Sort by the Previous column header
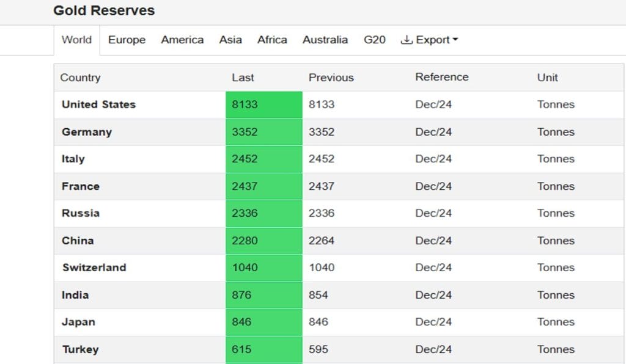This screenshot has width=626, height=364. coord(331,78)
